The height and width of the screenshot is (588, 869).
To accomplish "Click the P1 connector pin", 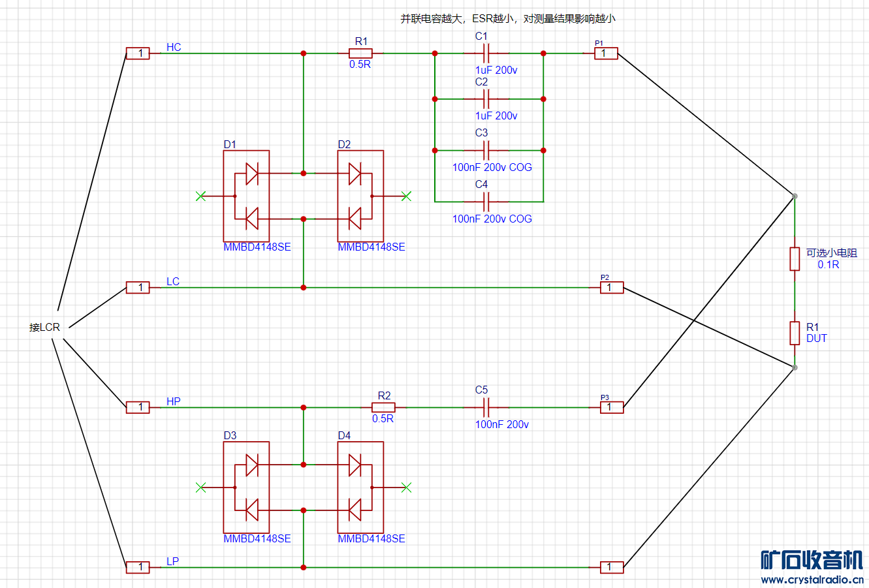I will coord(606,54).
